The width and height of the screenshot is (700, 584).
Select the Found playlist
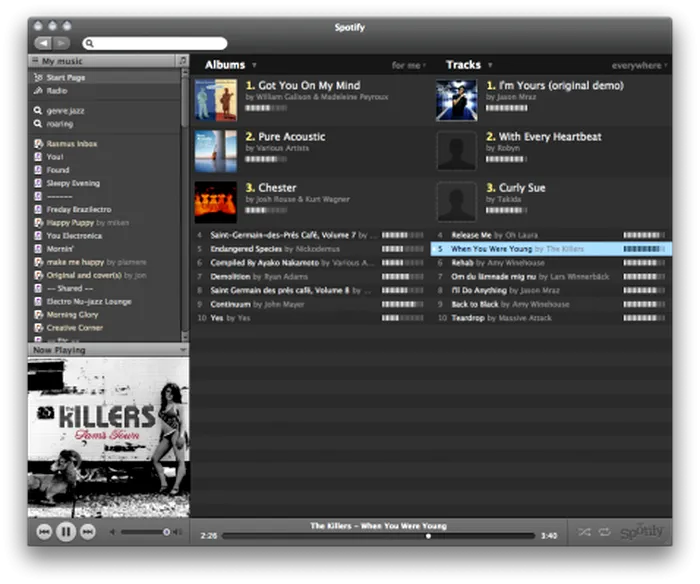104,170
